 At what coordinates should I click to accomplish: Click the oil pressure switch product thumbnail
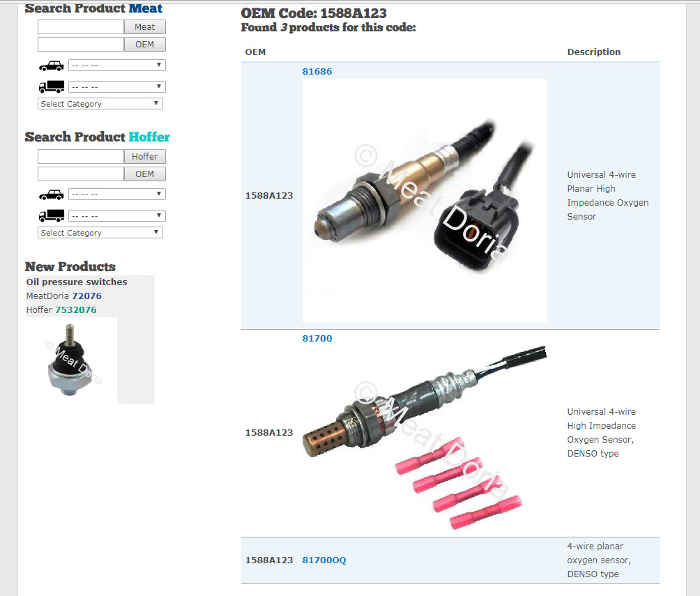pos(72,360)
